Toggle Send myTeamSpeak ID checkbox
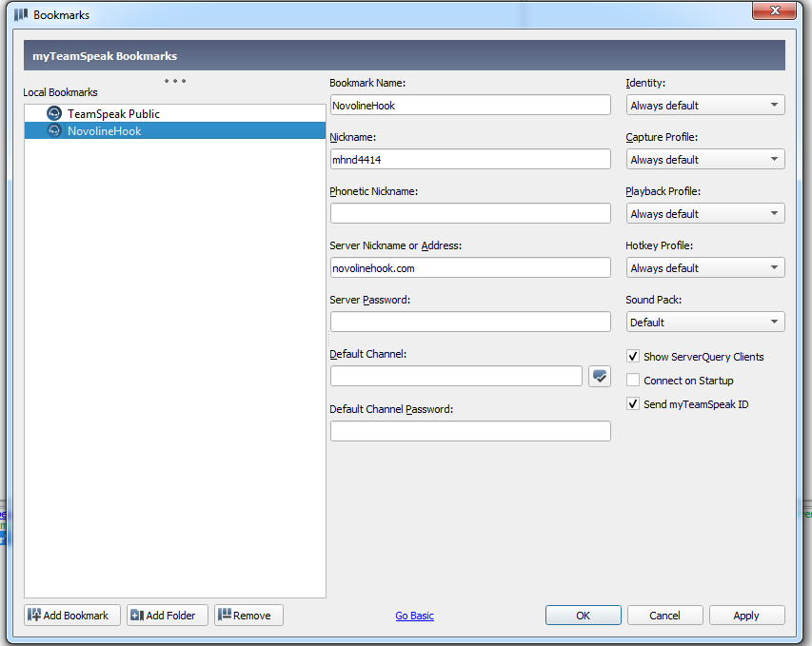Viewport: 812px width, 646px height. [633, 403]
